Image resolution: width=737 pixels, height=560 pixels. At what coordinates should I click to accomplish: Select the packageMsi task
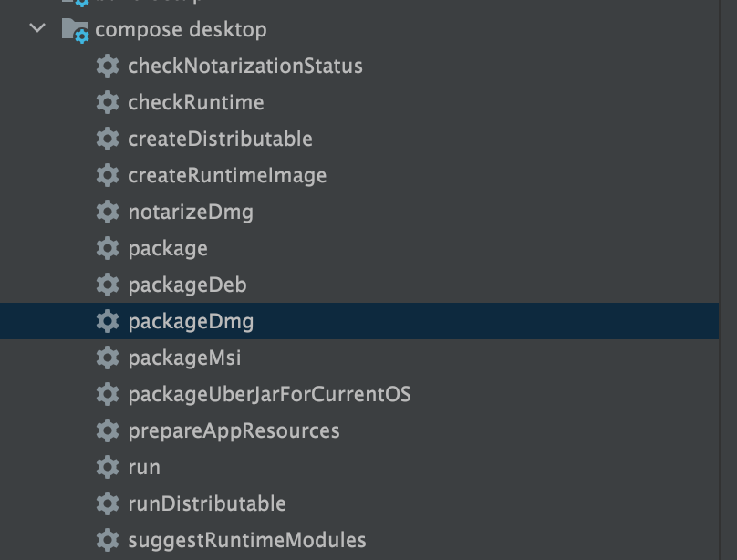(184, 358)
